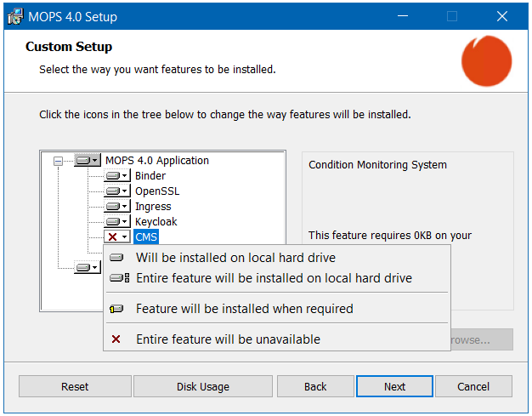The width and height of the screenshot is (532, 416).
Task: Go to the previous step with Back
Action: click(315, 386)
